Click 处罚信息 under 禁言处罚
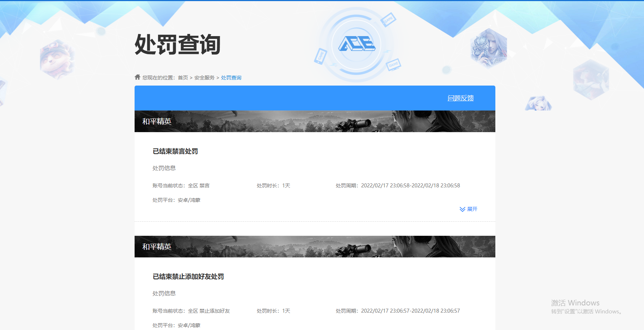The width and height of the screenshot is (644, 330). click(x=164, y=168)
